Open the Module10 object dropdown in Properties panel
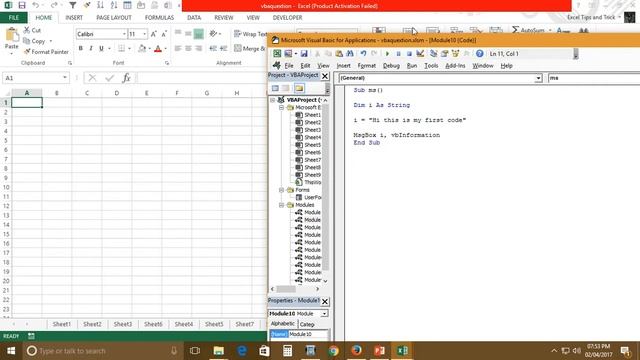Screen dimensions: 640x360 click(324, 313)
